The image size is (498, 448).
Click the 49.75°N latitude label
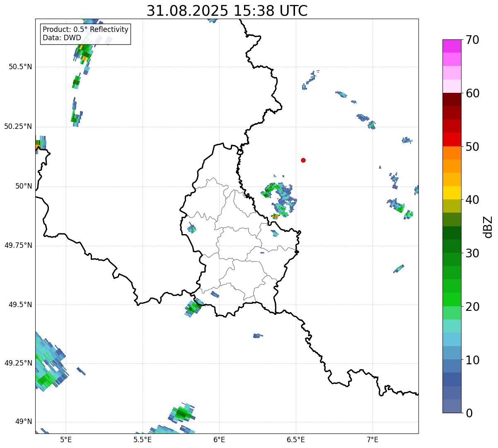coord(18,246)
